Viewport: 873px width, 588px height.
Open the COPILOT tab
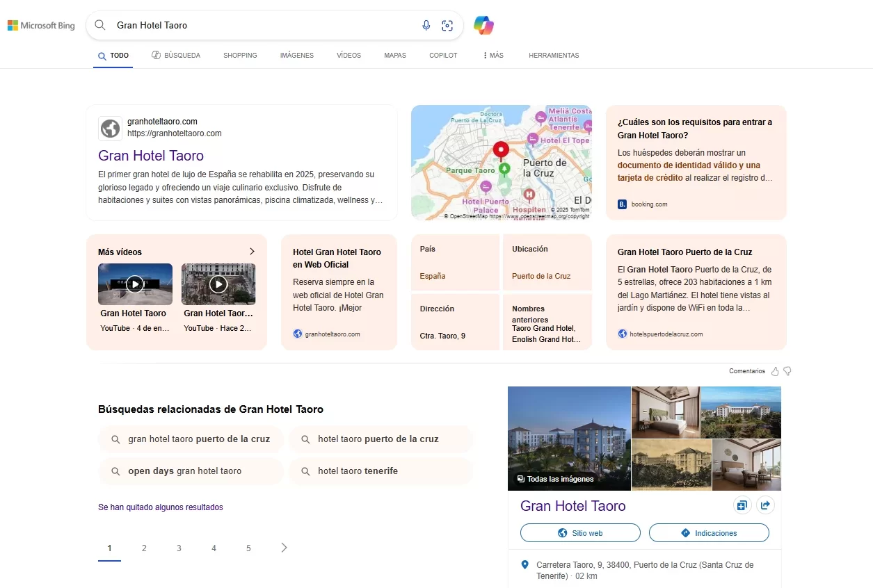(443, 56)
